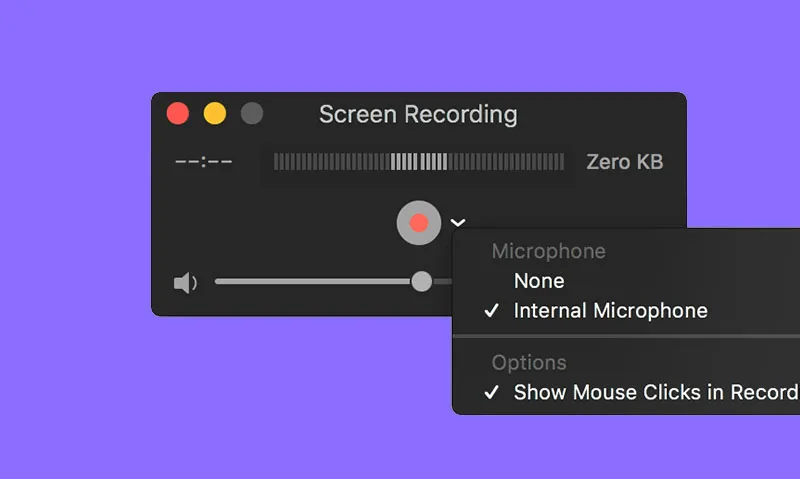Choose Internal Microphone from the menu

point(610,311)
